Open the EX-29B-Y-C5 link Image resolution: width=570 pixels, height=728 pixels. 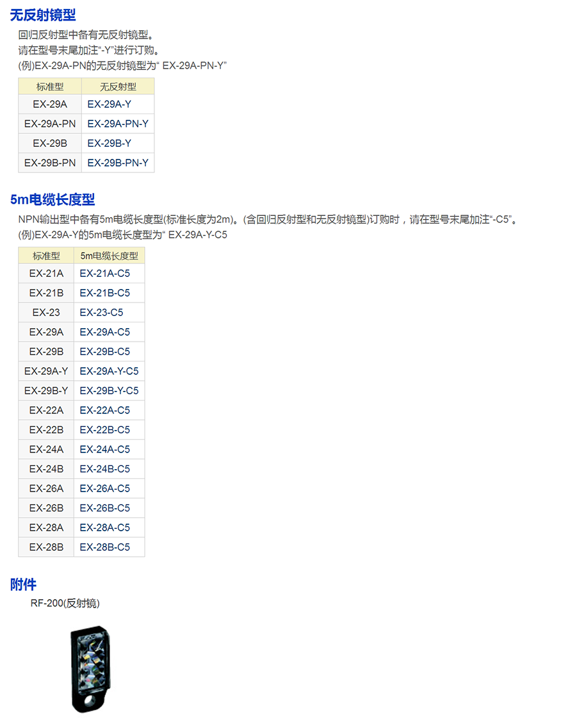point(109,391)
